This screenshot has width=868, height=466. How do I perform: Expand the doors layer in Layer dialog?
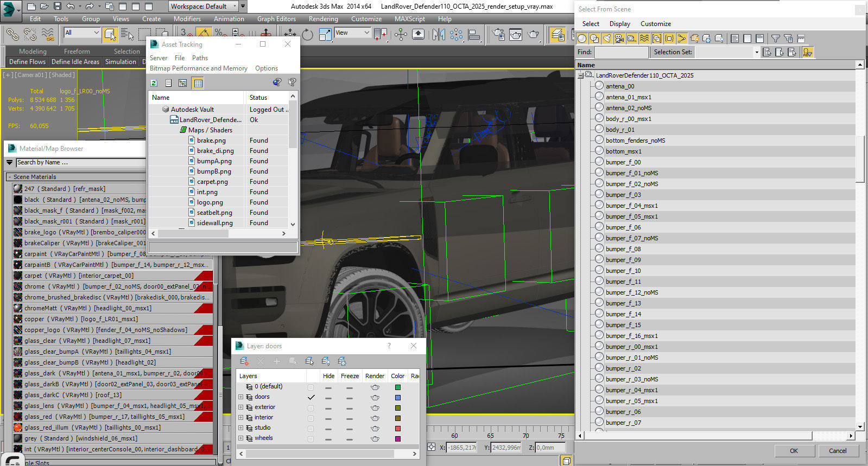click(240, 397)
